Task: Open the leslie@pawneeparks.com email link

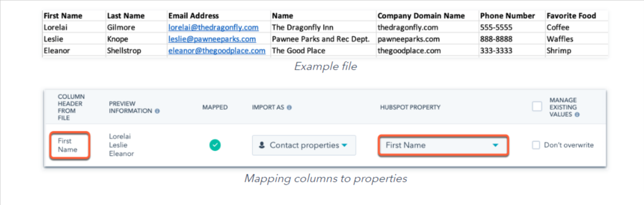Action: (x=212, y=40)
